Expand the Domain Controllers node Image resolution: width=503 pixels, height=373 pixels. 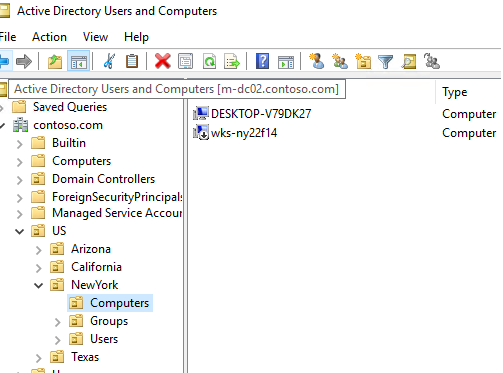pos(20,180)
